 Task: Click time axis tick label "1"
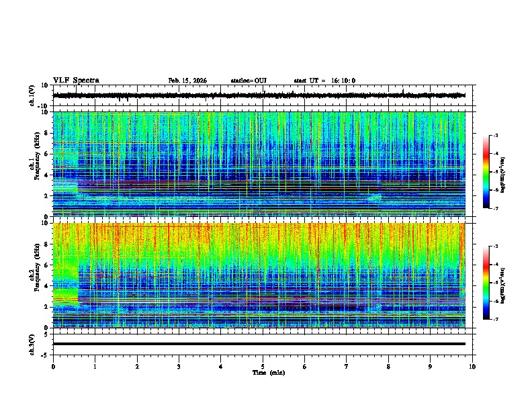95,367
